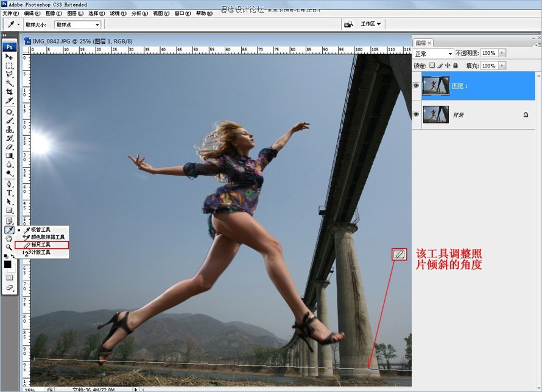Select the Magic Wand tool
This screenshot has height=392, width=542.
pyautogui.click(x=9, y=83)
